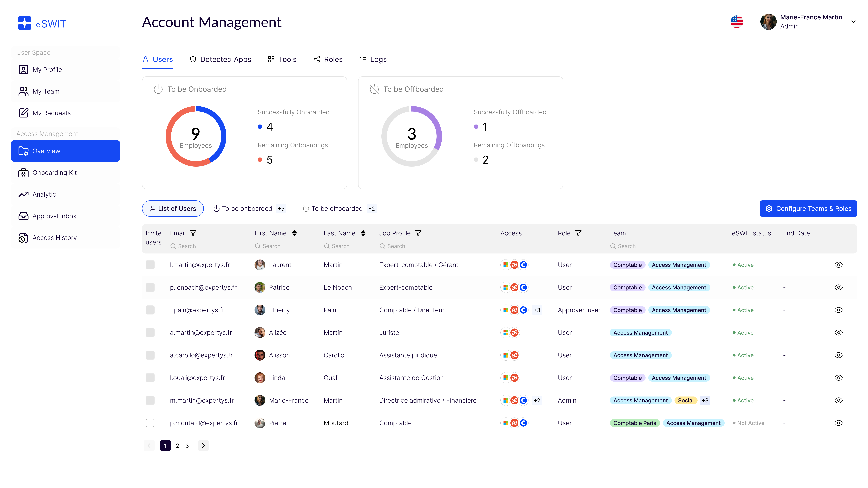This screenshot has width=868, height=488.
Task: Click Alizée's red access app icon
Action: coord(515,333)
